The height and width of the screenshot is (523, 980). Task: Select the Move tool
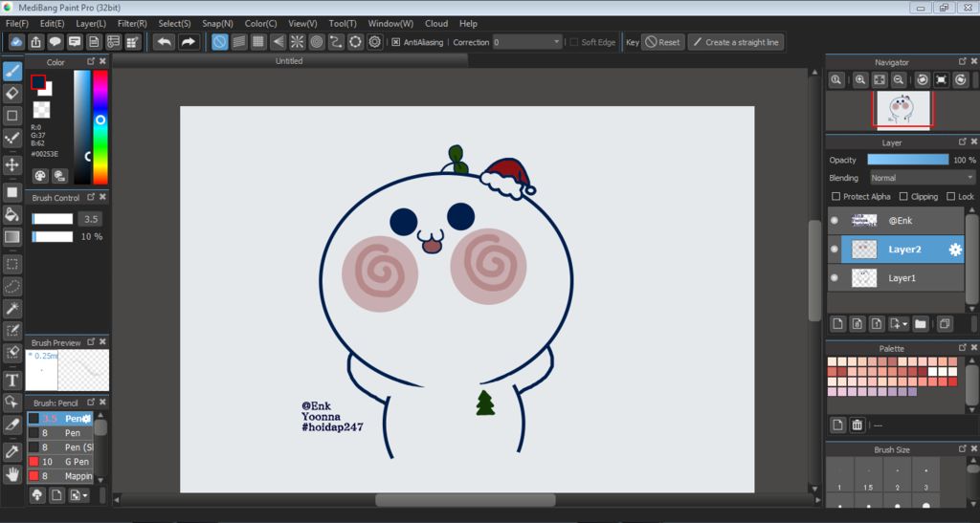click(11, 164)
